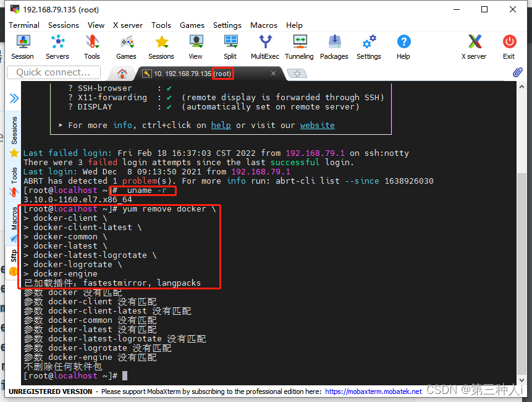The width and height of the screenshot is (532, 402).
Task: Open the Games menu
Action: click(192, 25)
